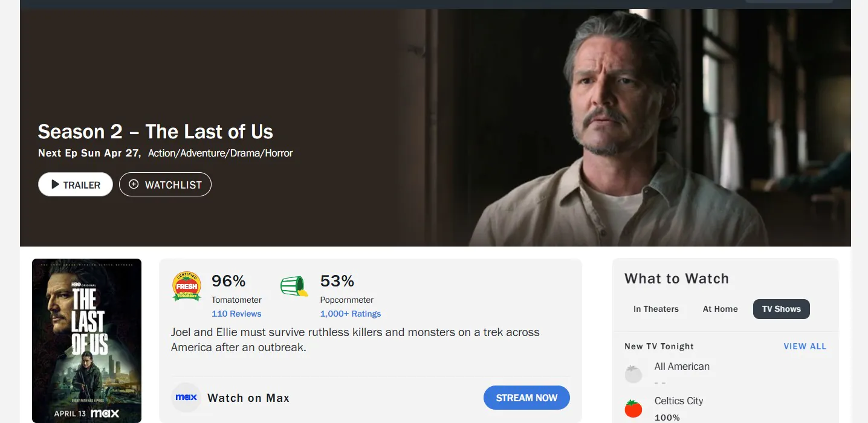
Task: Add Season 2 to Watchlist
Action: tap(165, 184)
